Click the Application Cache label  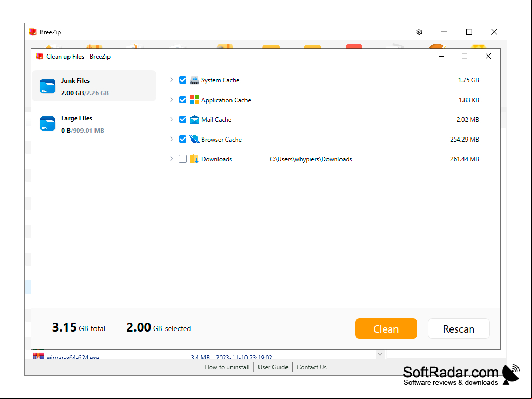[226, 100]
